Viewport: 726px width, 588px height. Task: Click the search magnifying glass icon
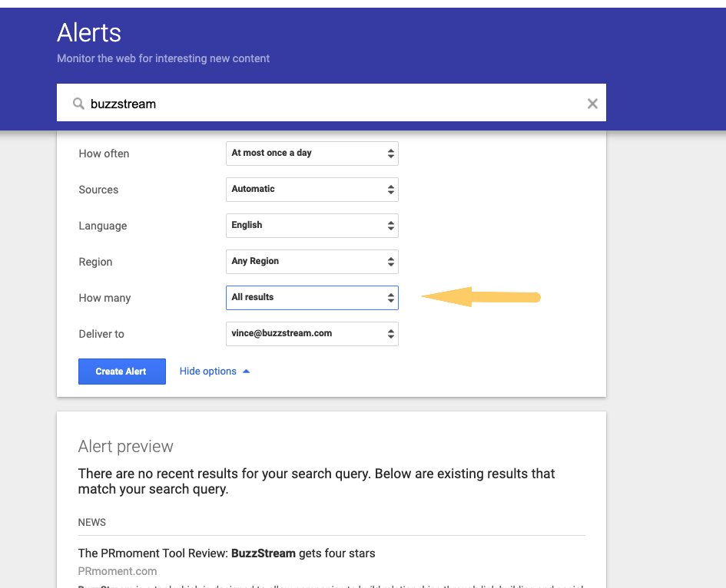pyautogui.click(x=78, y=103)
